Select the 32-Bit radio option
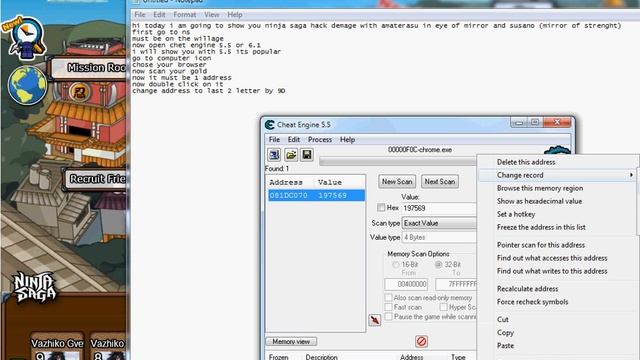Viewport: 640px width, 360px height. 438,264
